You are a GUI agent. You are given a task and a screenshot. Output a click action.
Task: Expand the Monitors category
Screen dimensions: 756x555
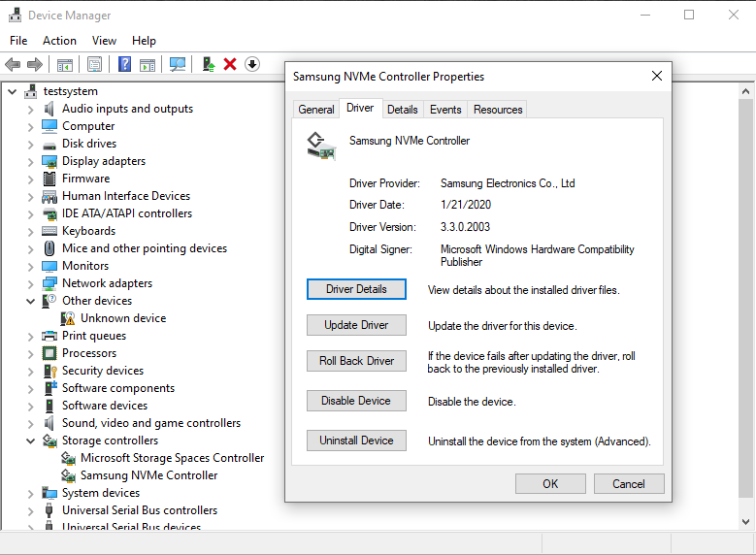point(30,267)
